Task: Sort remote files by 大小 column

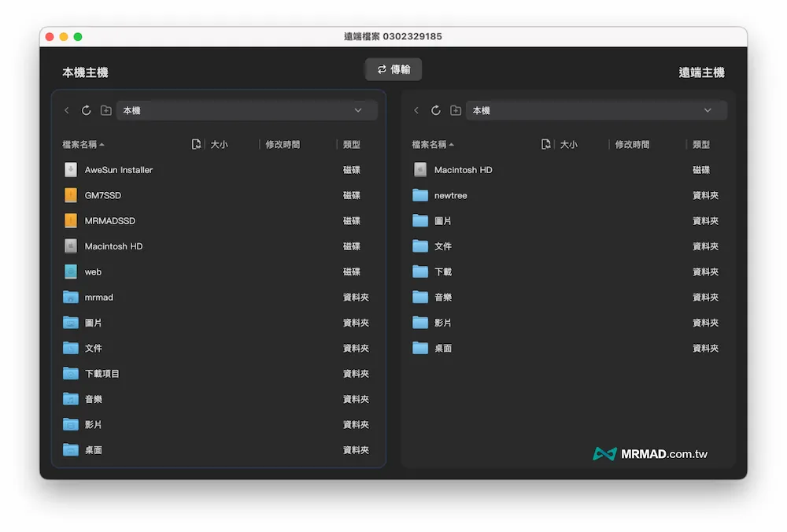Action: pyautogui.click(x=569, y=145)
